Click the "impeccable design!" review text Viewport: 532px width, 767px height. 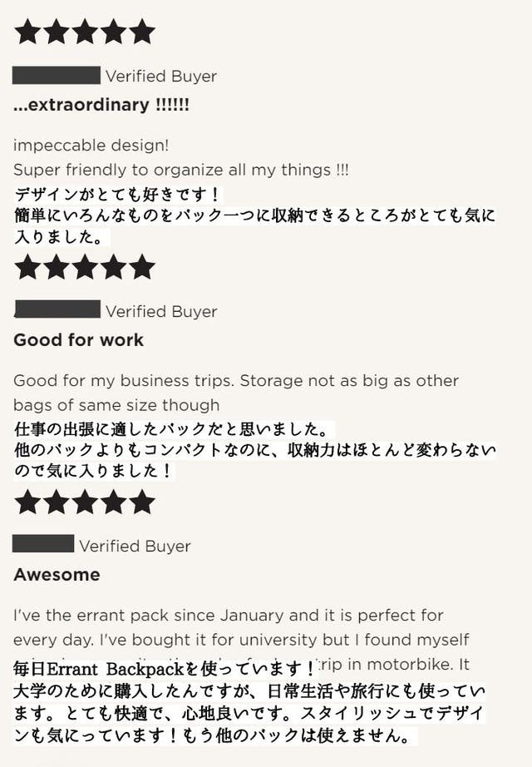point(91,145)
